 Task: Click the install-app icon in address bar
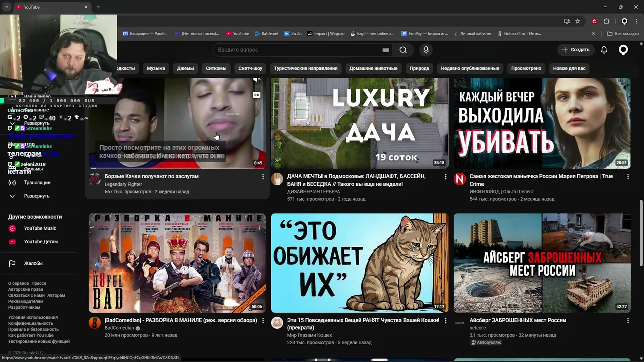click(x=567, y=21)
